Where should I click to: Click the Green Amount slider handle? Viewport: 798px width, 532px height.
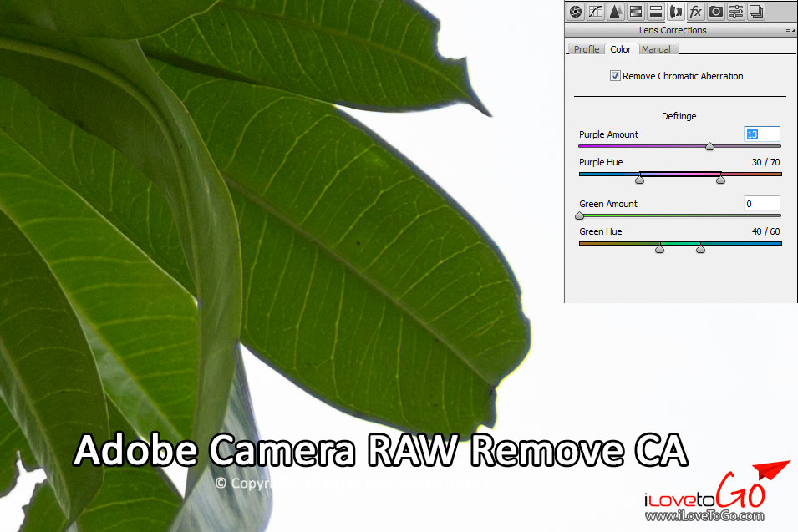pos(579,215)
